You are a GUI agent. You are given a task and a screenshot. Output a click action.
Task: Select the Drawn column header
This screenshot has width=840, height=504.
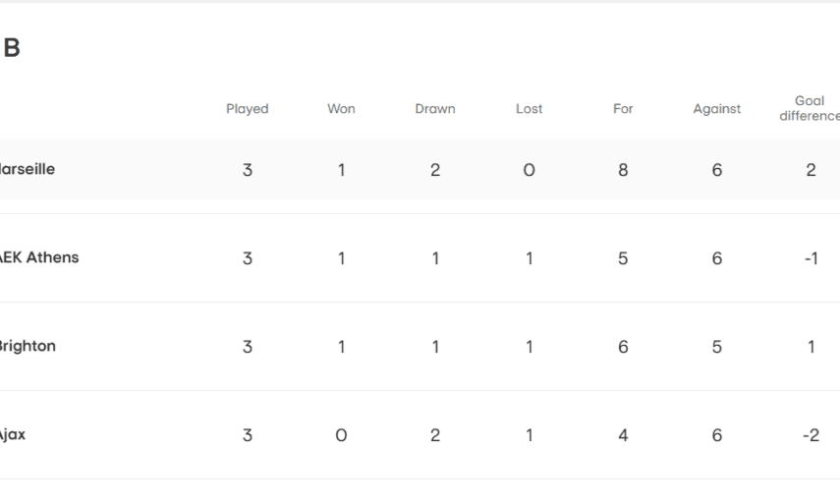pos(434,109)
